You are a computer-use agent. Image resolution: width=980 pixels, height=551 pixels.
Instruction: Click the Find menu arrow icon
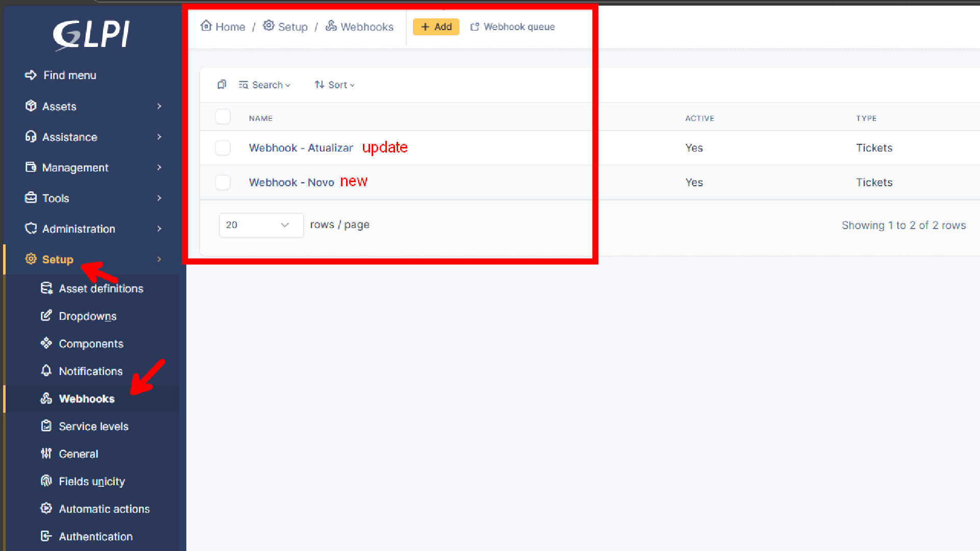pyautogui.click(x=31, y=75)
